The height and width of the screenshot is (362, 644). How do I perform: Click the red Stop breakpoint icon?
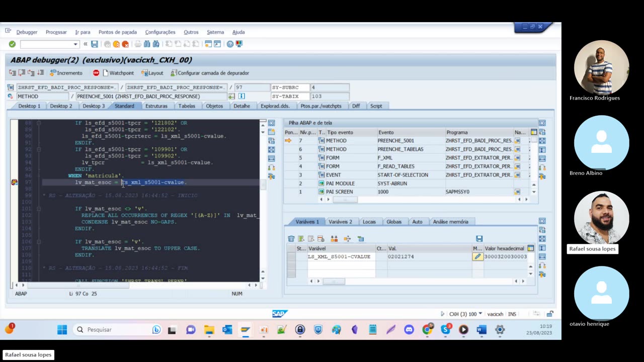(x=96, y=73)
